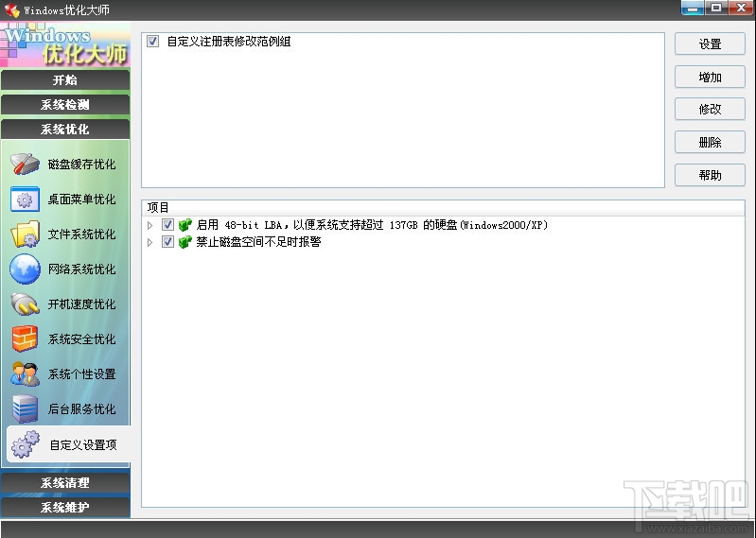Select 网络系统优化 text label
The width and height of the screenshot is (756, 538).
coord(81,269)
